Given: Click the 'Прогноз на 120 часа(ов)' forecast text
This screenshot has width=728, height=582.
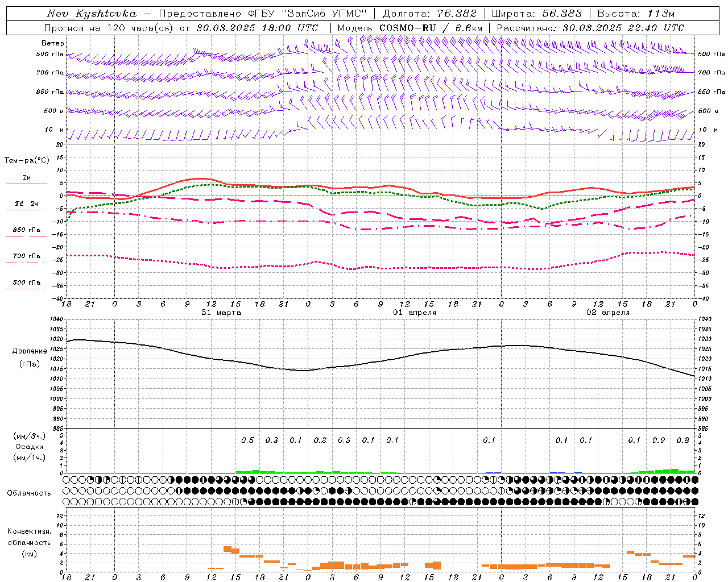Looking at the screenshot, I should point(109,28).
